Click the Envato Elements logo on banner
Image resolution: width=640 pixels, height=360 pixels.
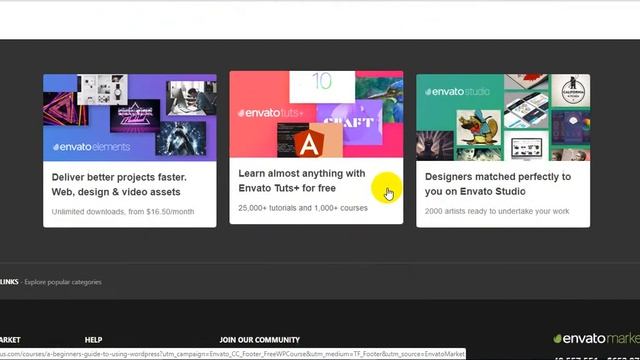[x=91, y=147]
